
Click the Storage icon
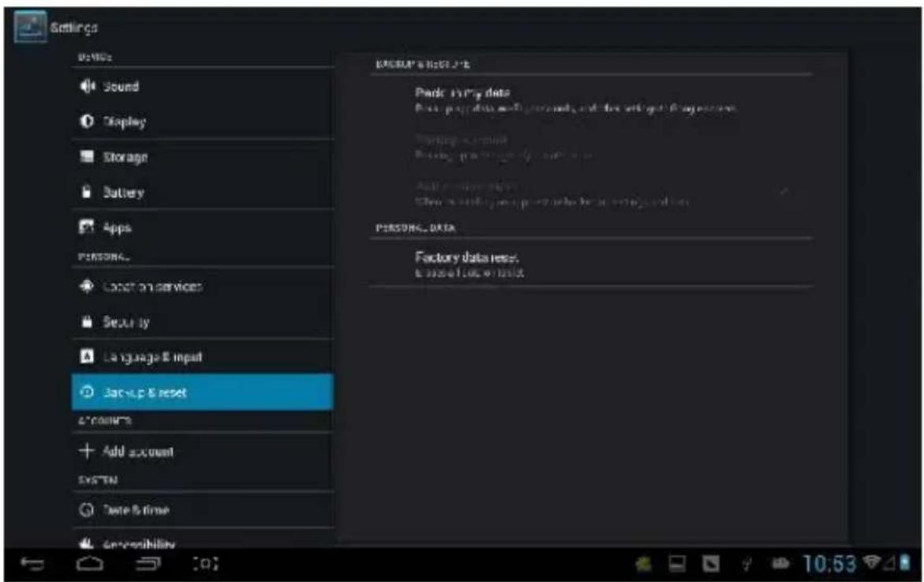87,156
